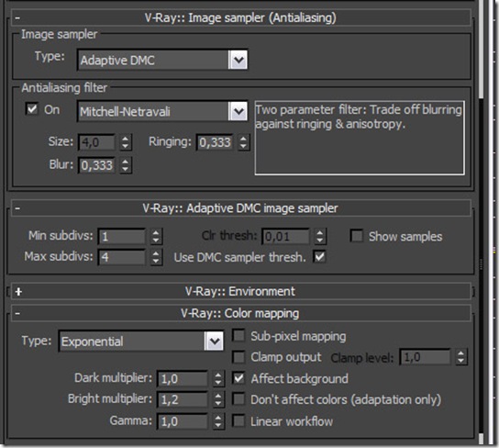This screenshot has height=448, width=499.
Task: Click the Min subdivs spinner arrows
Action: pos(156,237)
